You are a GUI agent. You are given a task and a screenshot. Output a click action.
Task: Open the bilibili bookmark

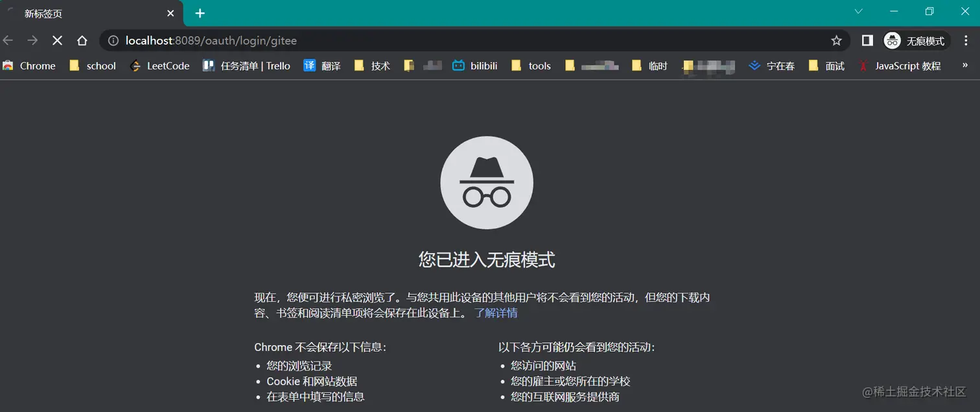click(x=474, y=66)
